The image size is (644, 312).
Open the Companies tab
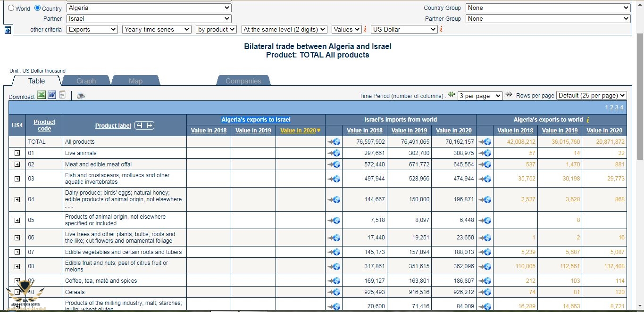click(x=243, y=81)
